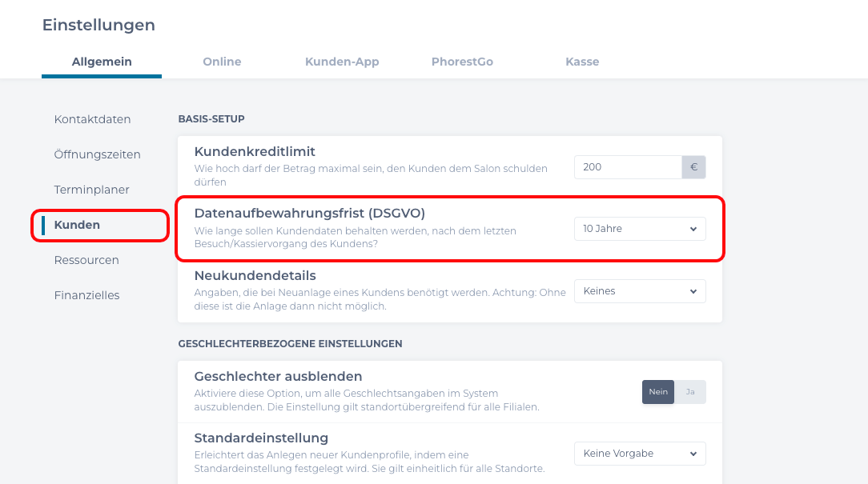Open the 10 Jahre retention period dropdown
The height and width of the screenshot is (484, 868).
coord(639,229)
